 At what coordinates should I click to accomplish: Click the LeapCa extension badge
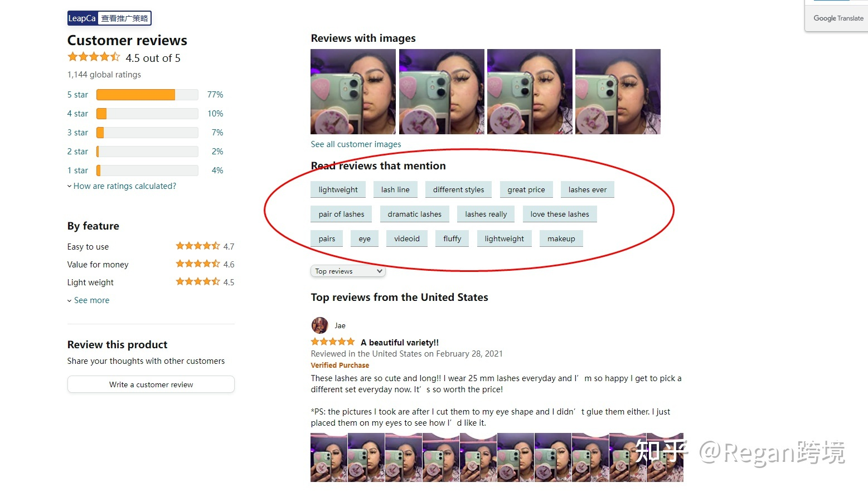109,18
